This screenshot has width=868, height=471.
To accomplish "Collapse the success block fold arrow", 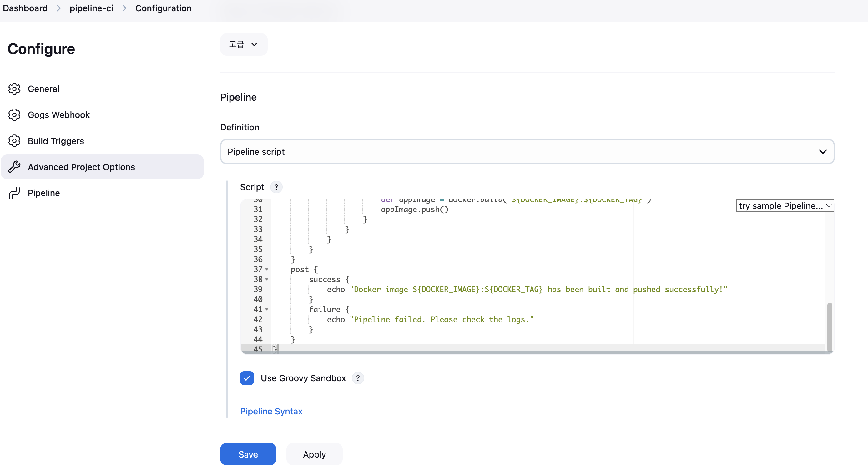I will (267, 280).
